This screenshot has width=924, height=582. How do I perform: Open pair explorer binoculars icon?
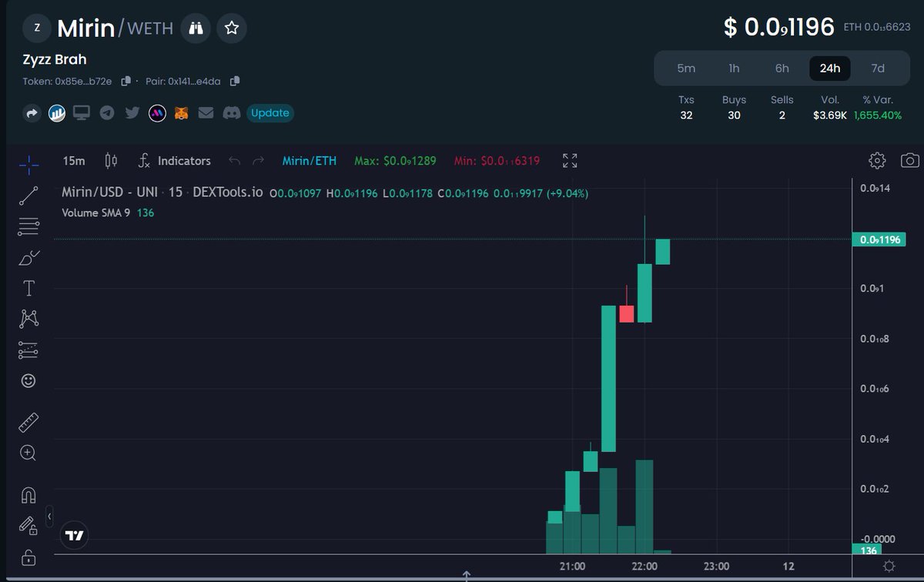pos(196,28)
